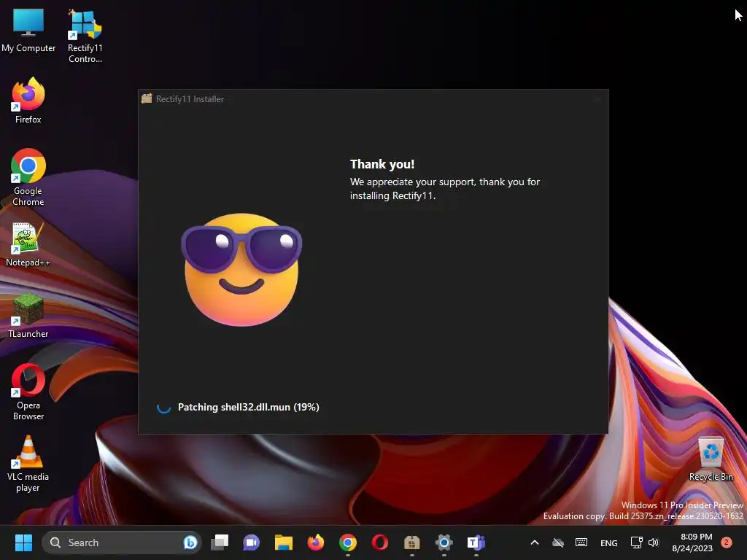Open the Windows Start menu
This screenshot has height=560, width=747.
[23, 542]
